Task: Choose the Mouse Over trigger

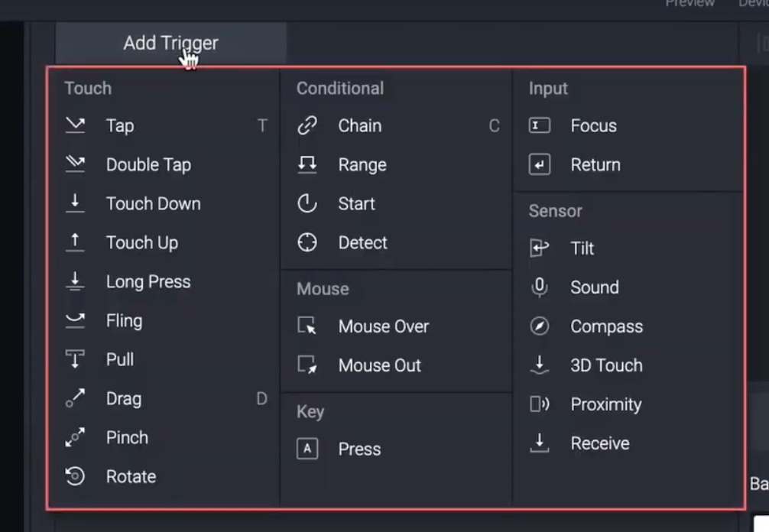Action: [x=383, y=326]
